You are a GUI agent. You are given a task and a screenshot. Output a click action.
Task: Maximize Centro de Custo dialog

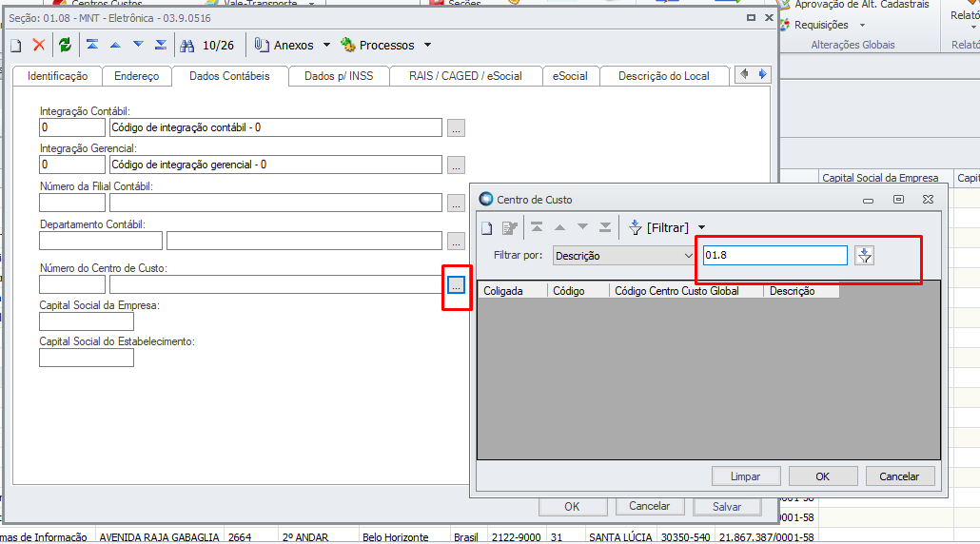[898, 199]
